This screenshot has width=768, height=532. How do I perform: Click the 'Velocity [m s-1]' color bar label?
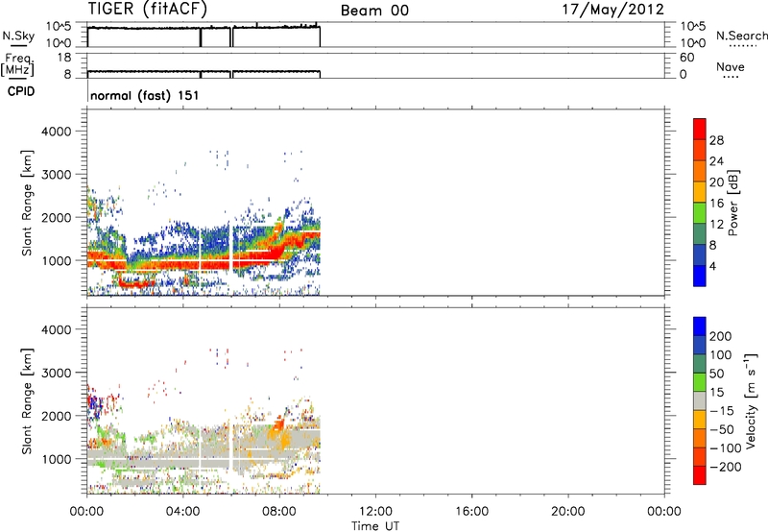[x=750, y=400]
